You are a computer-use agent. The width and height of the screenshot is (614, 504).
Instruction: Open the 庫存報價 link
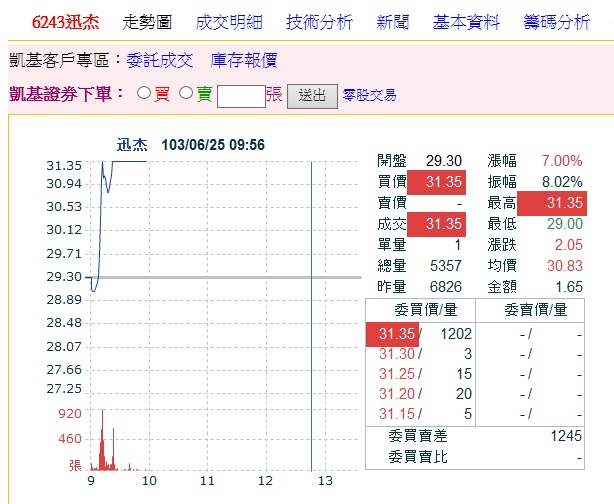point(244,61)
